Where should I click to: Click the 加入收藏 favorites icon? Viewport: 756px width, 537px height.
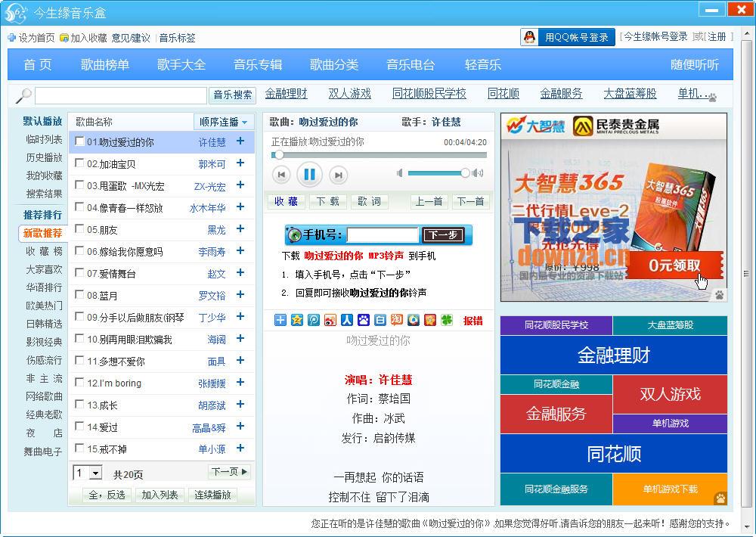(x=64, y=38)
